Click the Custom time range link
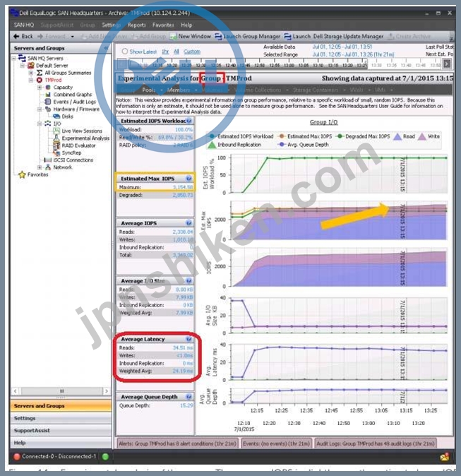This screenshot has height=476, width=461. [192, 52]
